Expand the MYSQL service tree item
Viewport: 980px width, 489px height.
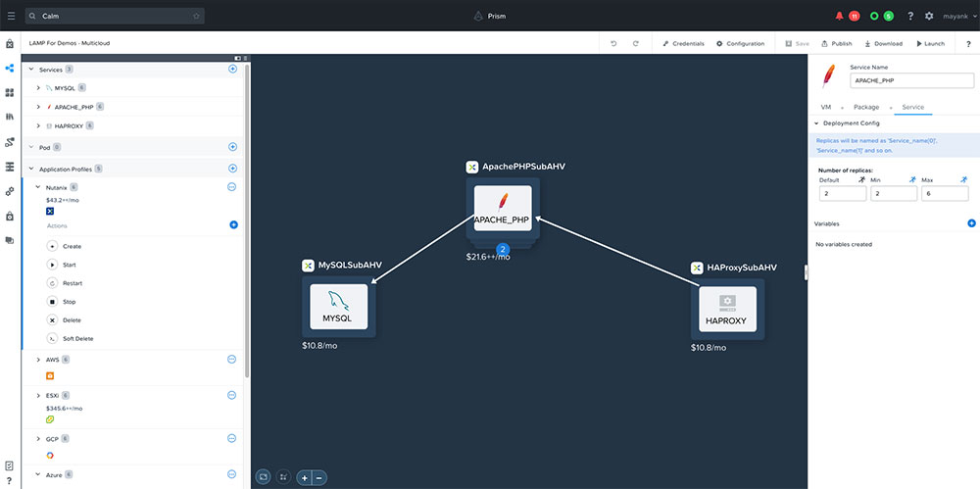pyautogui.click(x=38, y=88)
